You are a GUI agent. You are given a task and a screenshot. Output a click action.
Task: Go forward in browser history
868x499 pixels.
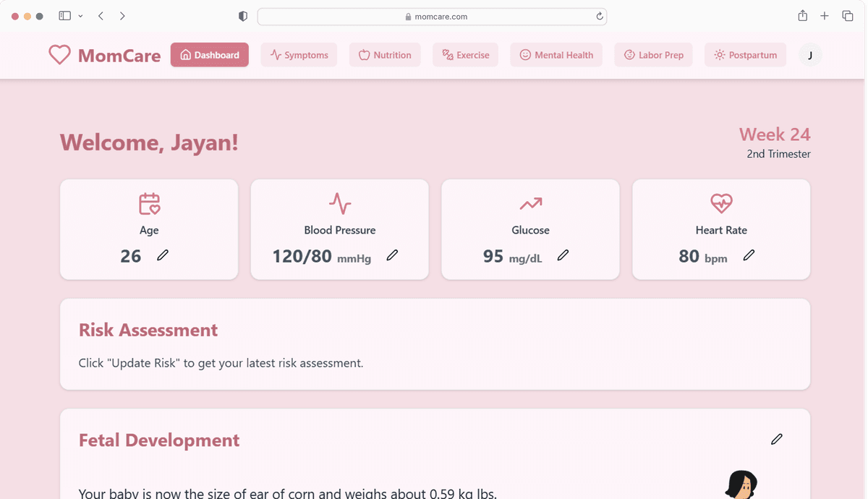(x=122, y=16)
